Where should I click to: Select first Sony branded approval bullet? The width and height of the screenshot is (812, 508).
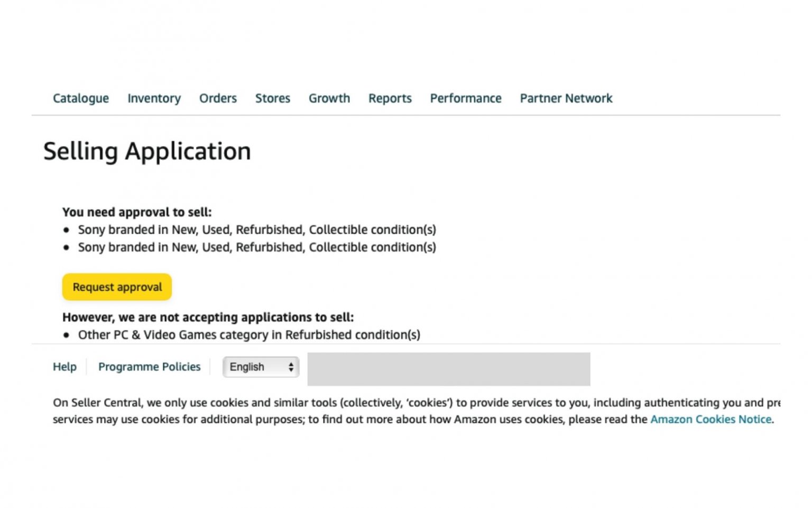click(x=257, y=229)
